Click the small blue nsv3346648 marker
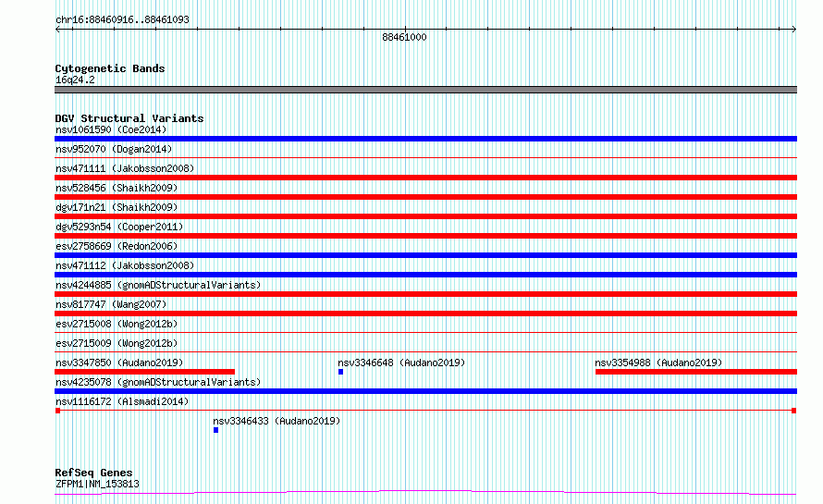 [340, 372]
